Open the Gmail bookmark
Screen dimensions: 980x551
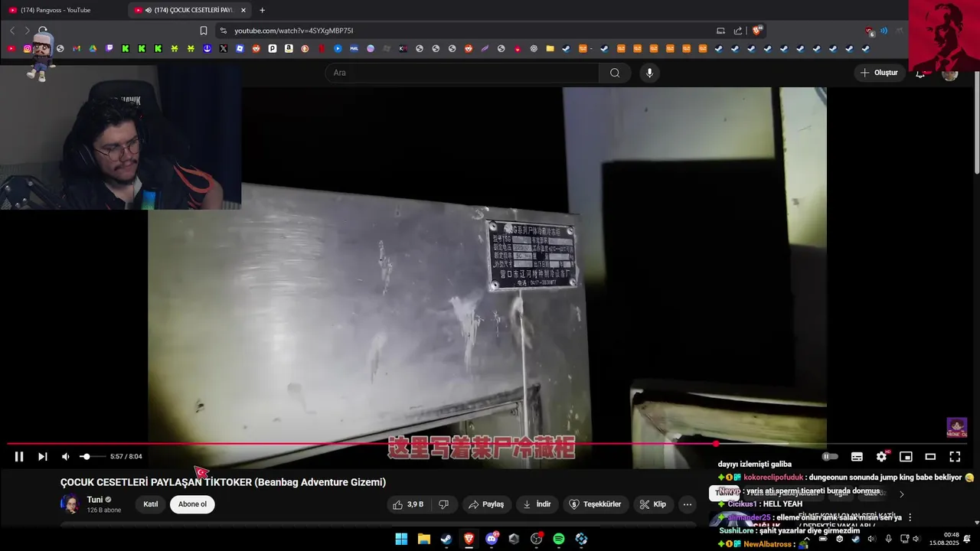(x=77, y=48)
